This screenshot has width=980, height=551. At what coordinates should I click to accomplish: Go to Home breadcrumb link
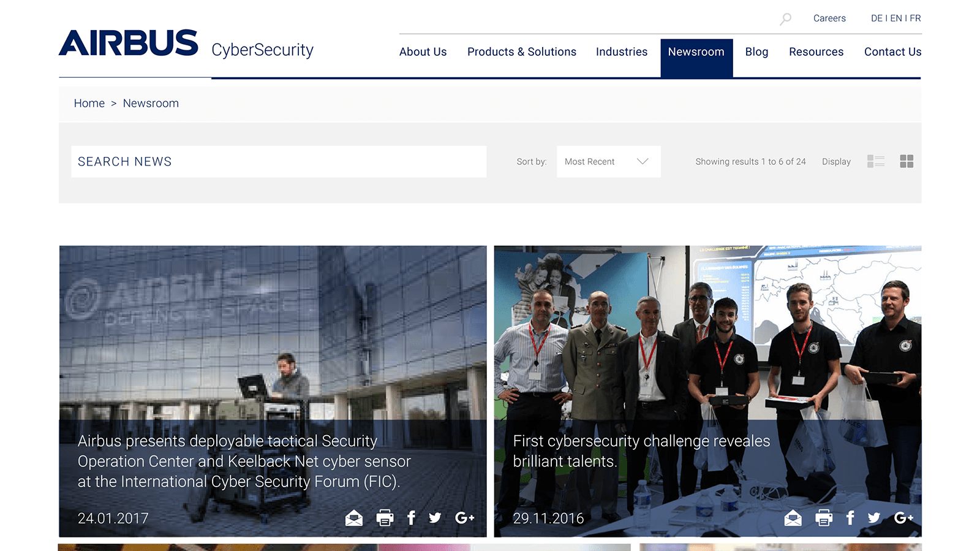pos(89,104)
